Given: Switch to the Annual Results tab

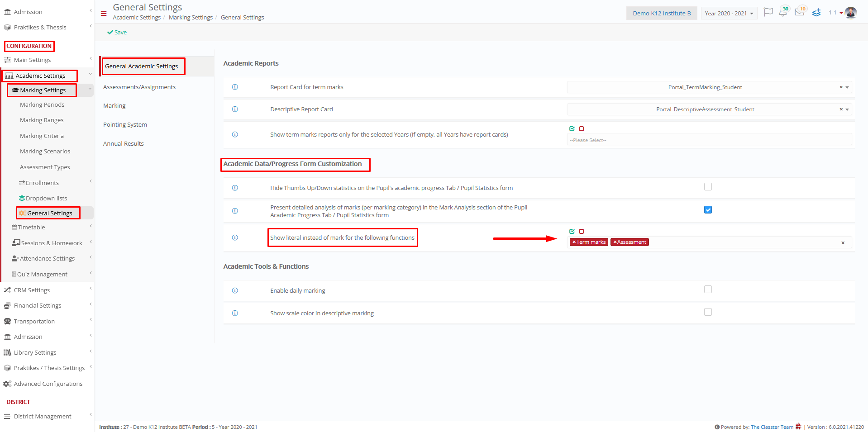Looking at the screenshot, I should tap(124, 143).
